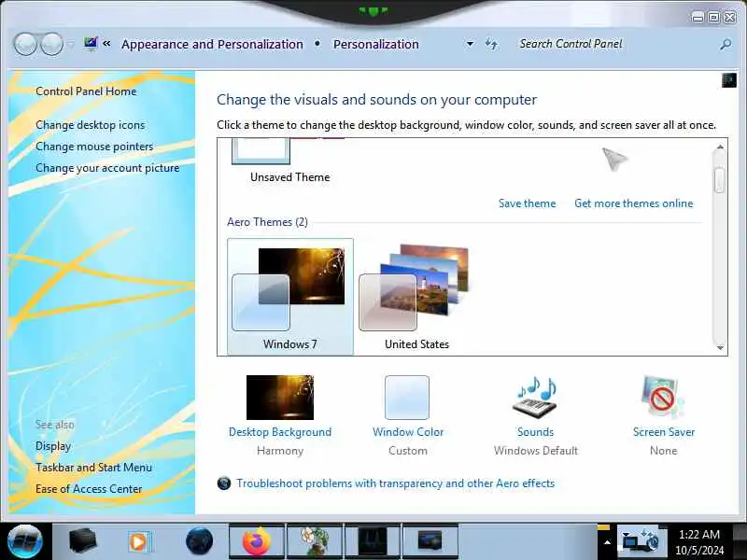This screenshot has width=747, height=560.
Task: Click the dark globe taskbar icon
Action: (199, 541)
